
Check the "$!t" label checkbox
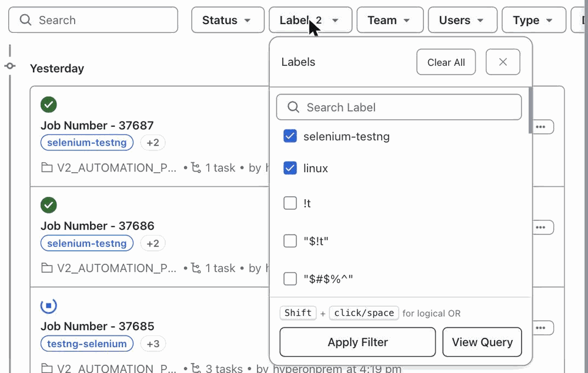point(290,241)
